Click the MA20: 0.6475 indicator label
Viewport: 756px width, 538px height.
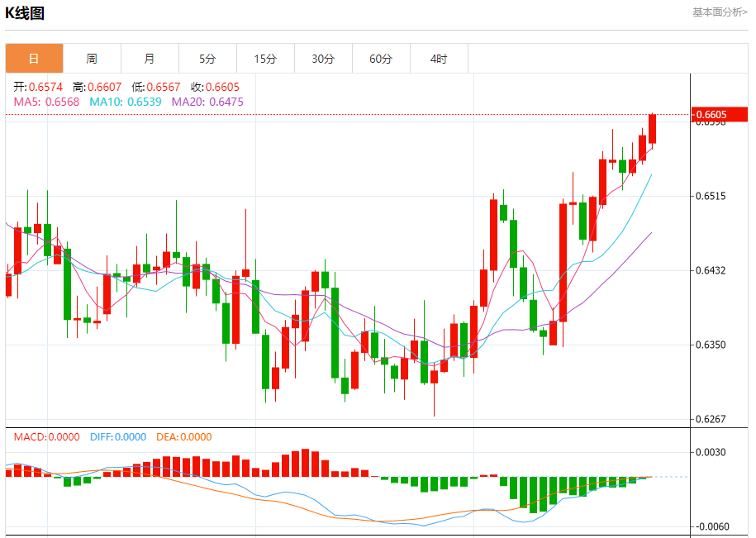[x=207, y=102]
